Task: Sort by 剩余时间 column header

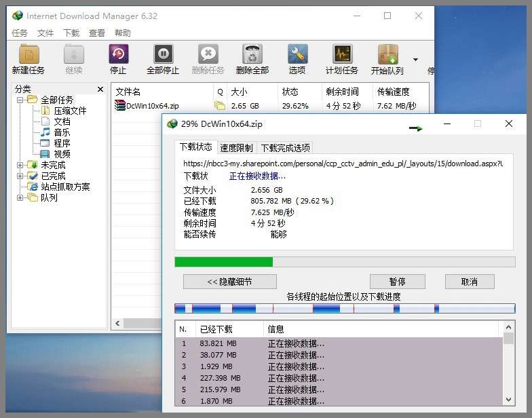Action: click(347, 92)
